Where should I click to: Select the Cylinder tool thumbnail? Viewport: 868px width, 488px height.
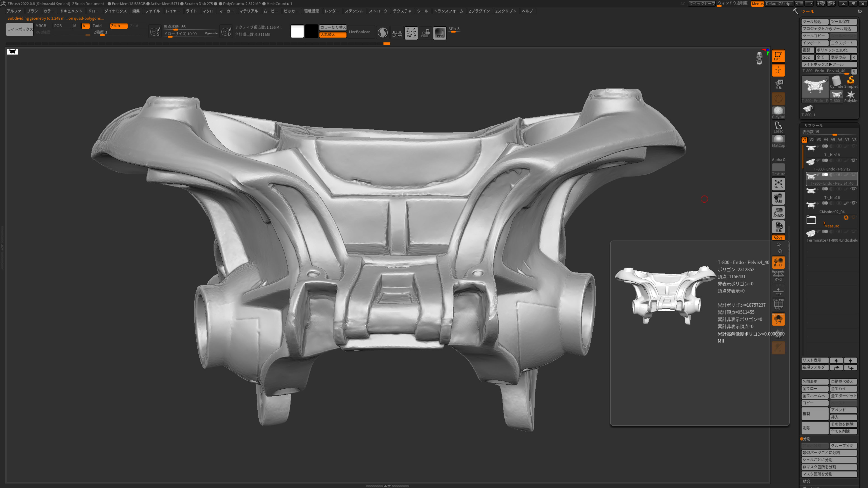(x=836, y=82)
